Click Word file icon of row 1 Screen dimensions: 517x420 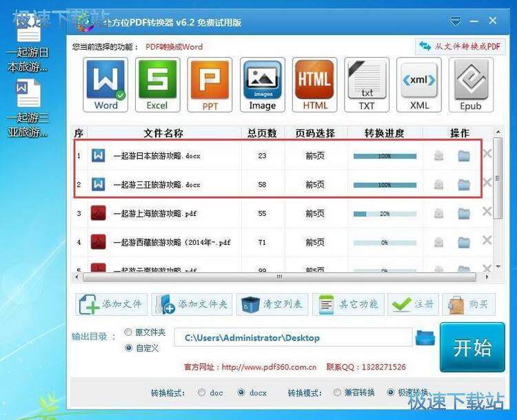coord(99,155)
